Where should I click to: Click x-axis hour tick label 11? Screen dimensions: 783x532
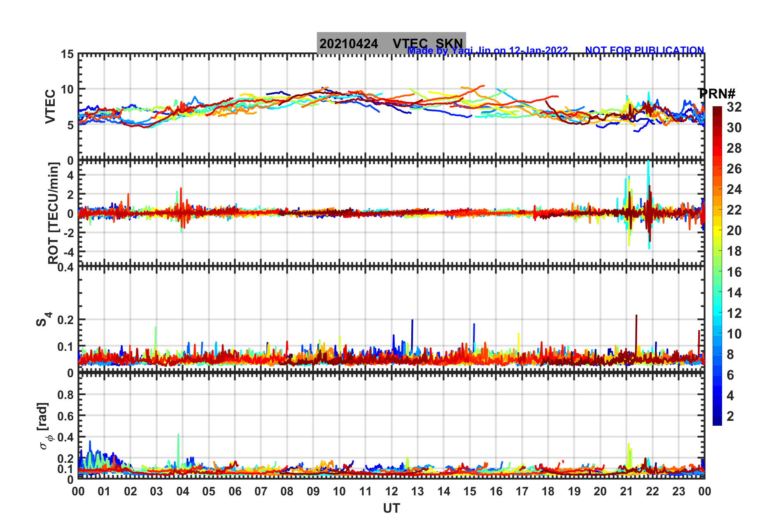tap(366, 491)
